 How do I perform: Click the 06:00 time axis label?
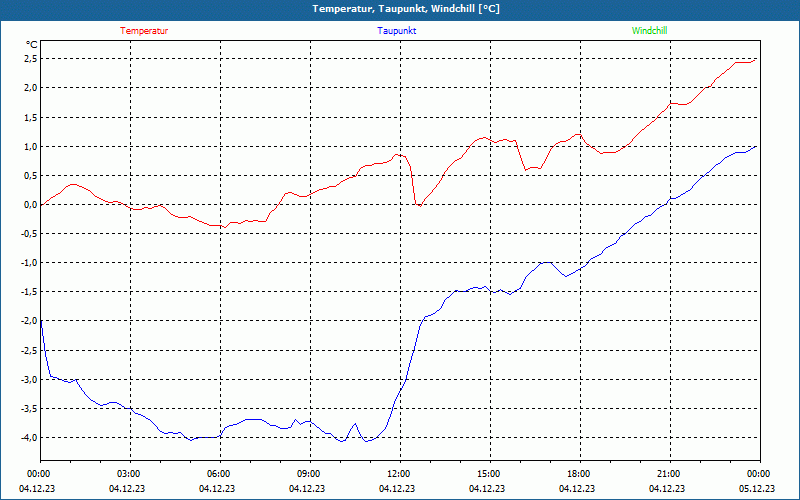coord(220,474)
